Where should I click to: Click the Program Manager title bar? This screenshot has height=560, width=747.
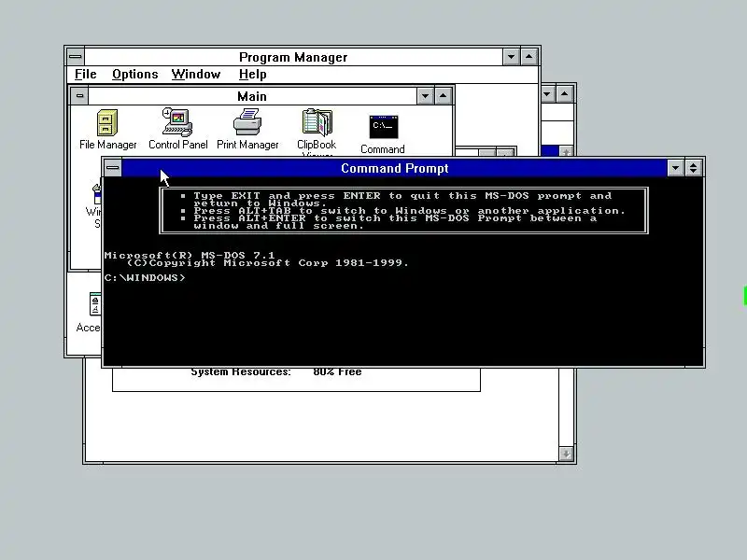click(293, 57)
